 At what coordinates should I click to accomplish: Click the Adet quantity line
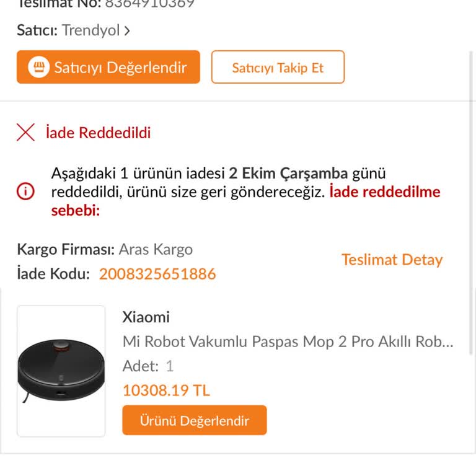(148, 366)
